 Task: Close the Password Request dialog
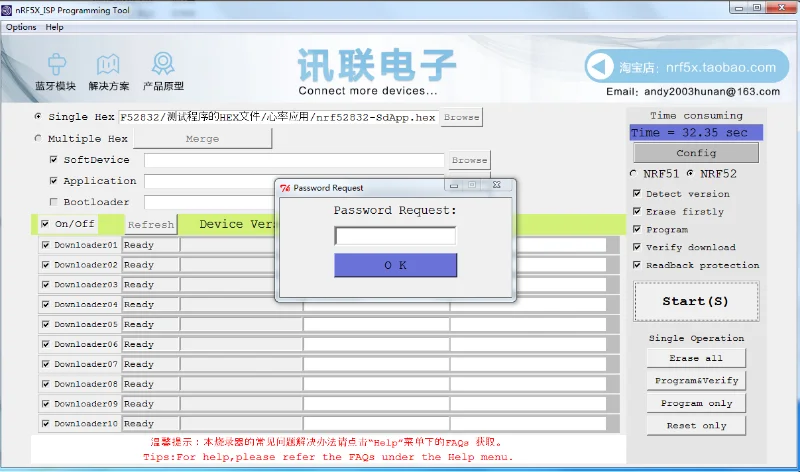click(x=496, y=185)
